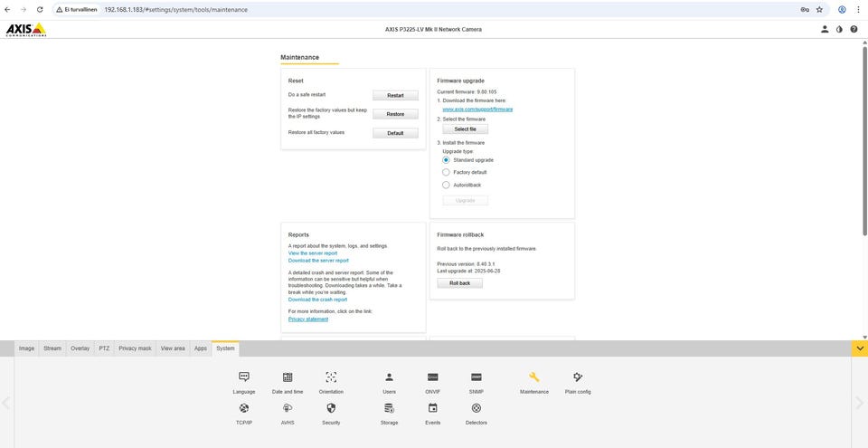868x448 pixels.
Task: Open Download the server report link
Action: click(317, 261)
